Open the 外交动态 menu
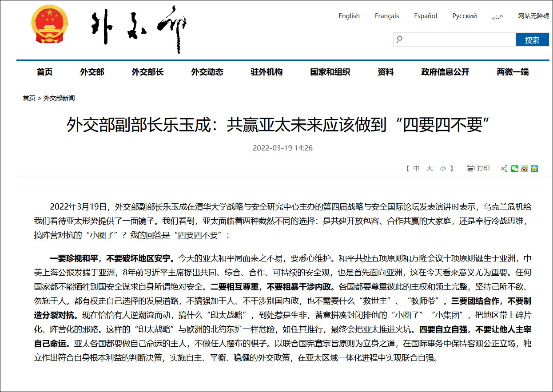This screenshot has height=392, width=553. click(x=207, y=72)
